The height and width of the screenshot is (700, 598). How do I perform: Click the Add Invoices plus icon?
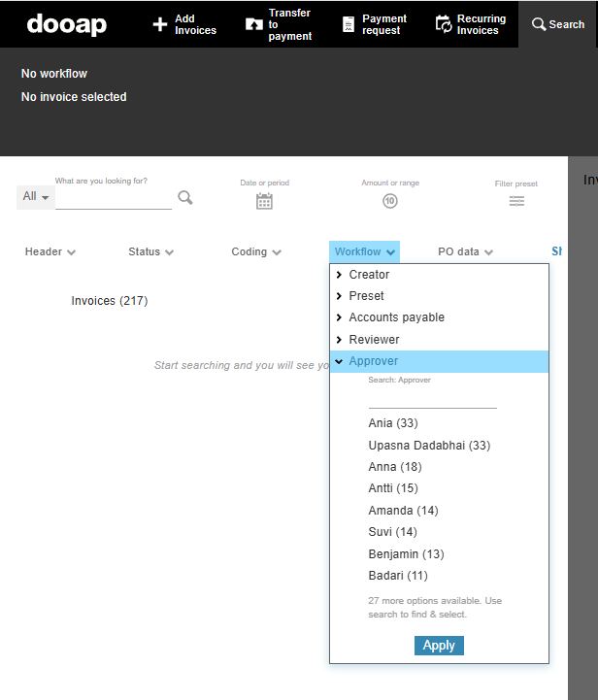pos(160,24)
